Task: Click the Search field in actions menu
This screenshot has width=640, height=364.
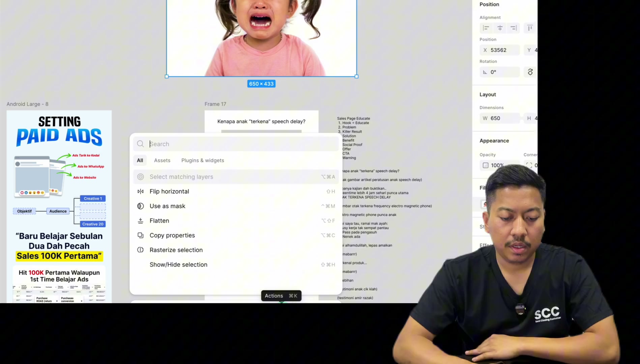Action: pos(236,144)
